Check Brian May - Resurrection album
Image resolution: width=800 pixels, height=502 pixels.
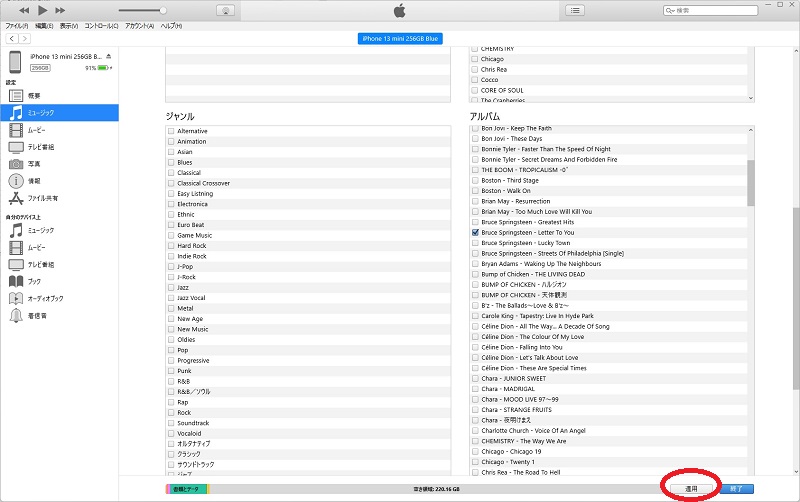[x=475, y=201]
